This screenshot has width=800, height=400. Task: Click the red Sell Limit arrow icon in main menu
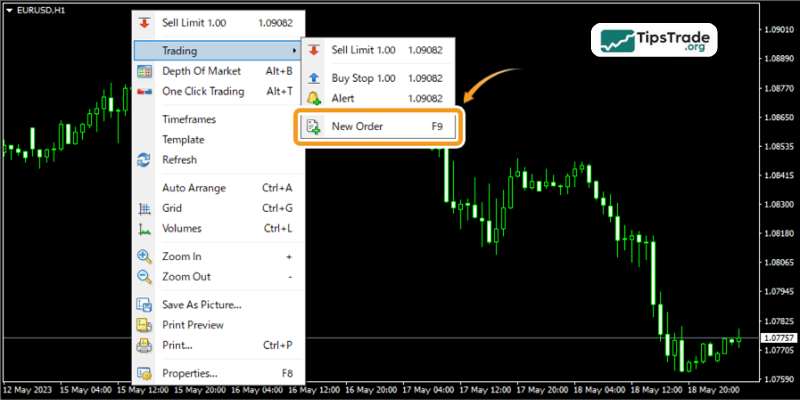pyautogui.click(x=145, y=22)
